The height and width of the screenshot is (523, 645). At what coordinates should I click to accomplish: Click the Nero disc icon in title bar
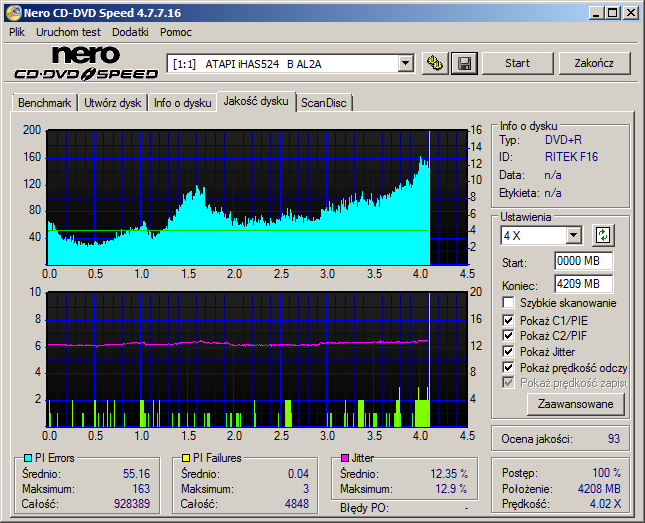click(x=13, y=13)
